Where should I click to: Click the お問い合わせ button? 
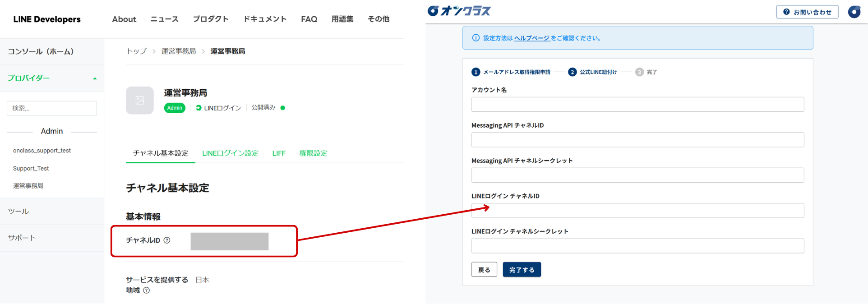click(x=807, y=12)
